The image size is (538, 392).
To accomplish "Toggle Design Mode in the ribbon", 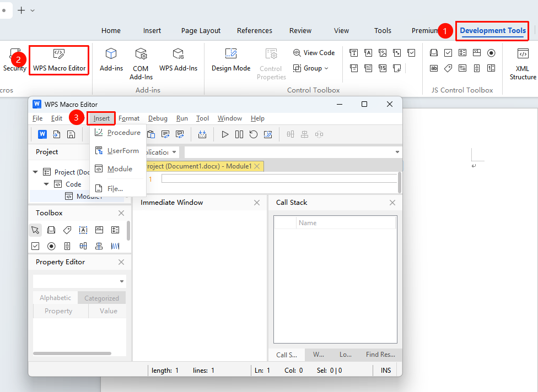I will 231,60.
